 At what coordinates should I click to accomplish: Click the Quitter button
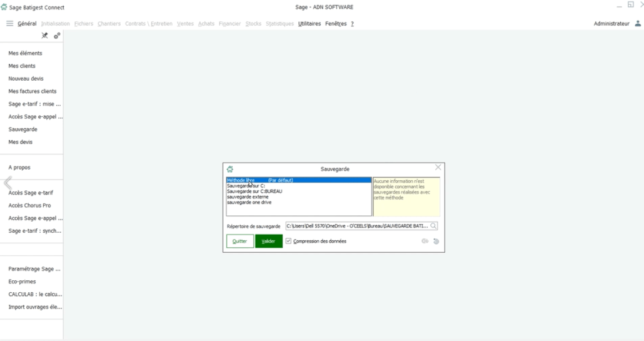pyautogui.click(x=240, y=241)
